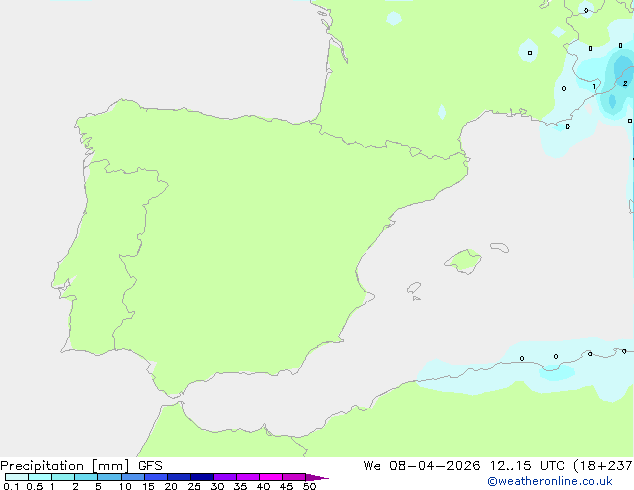Select the 30–35 mm purple legend swatch
The image size is (634, 490).
coord(225,477)
